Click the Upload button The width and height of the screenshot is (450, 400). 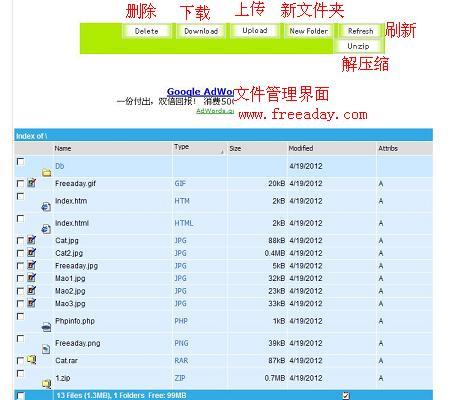pos(255,31)
